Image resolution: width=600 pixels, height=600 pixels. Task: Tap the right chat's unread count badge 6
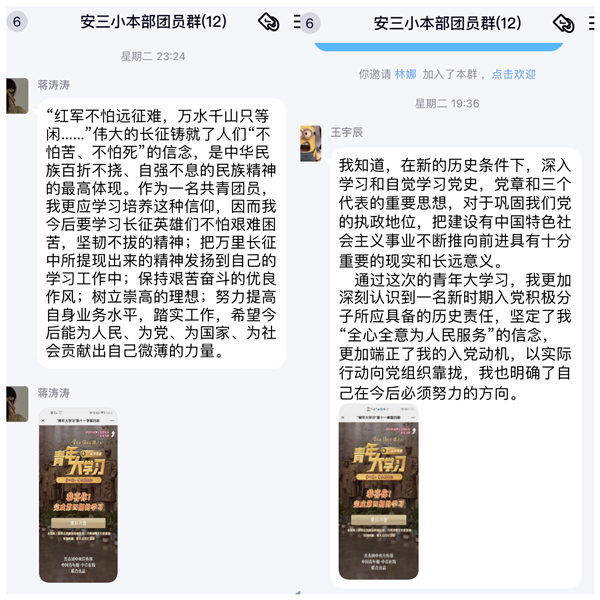[x=310, y=23]
